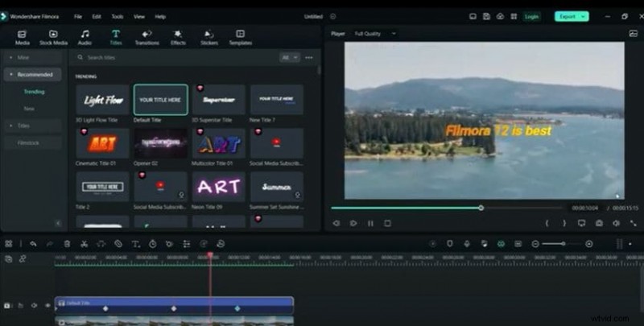The height and width of the screenshot is (326, 644).
Task: Open the File menu
Action: [78, 17]
